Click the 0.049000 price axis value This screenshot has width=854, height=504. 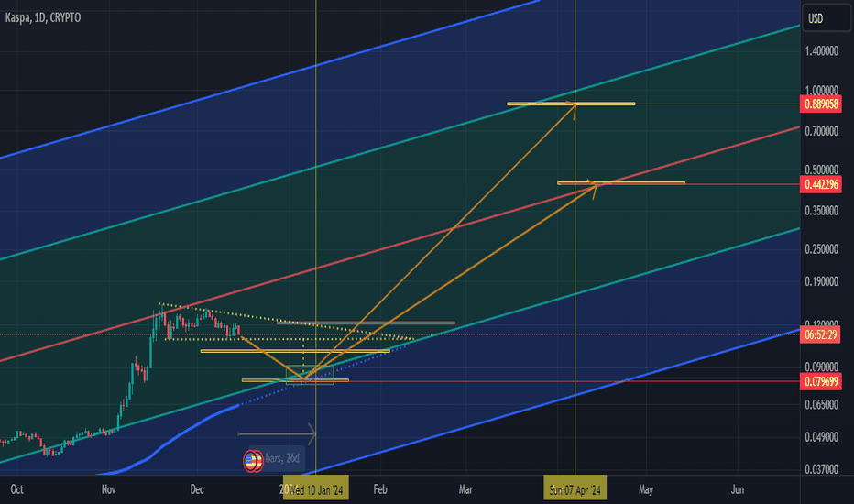pyautogui.click(x=821, y=437)
